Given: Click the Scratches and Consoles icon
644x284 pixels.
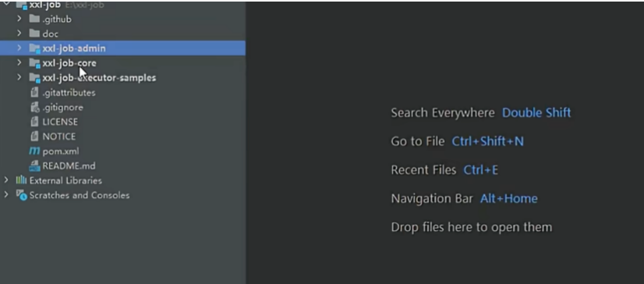Looking at the screenshot, I should click(21, 195).
